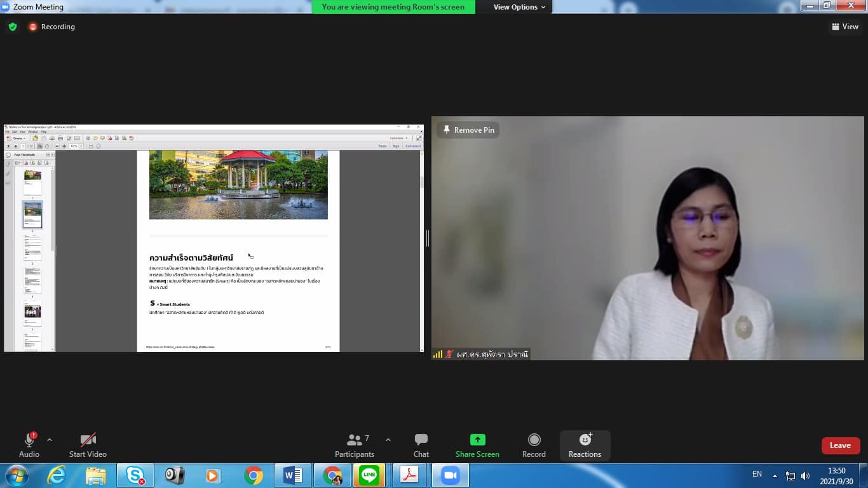The image size is (868, 488).
Task: Open the Participants panel
Action: [x=355, y=445]
